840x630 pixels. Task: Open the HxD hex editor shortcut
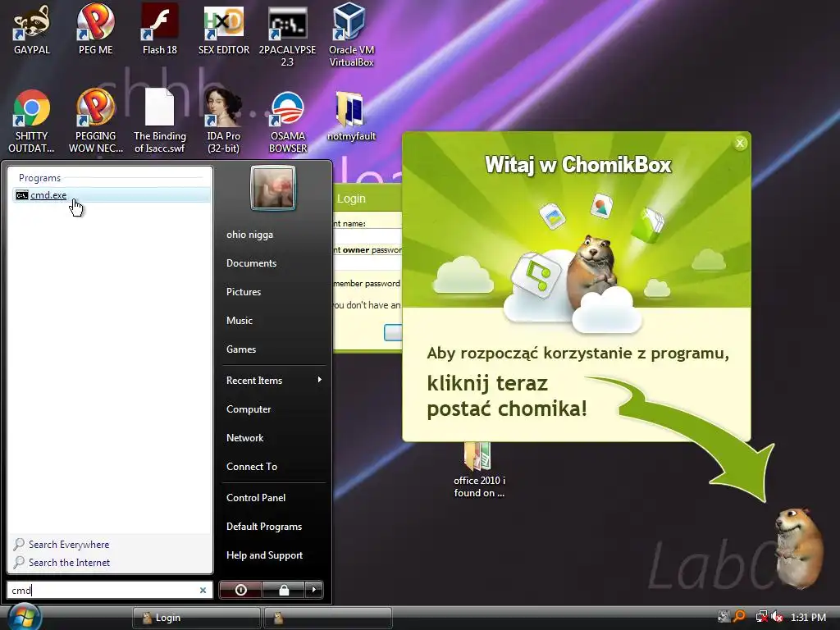point(224,29)
